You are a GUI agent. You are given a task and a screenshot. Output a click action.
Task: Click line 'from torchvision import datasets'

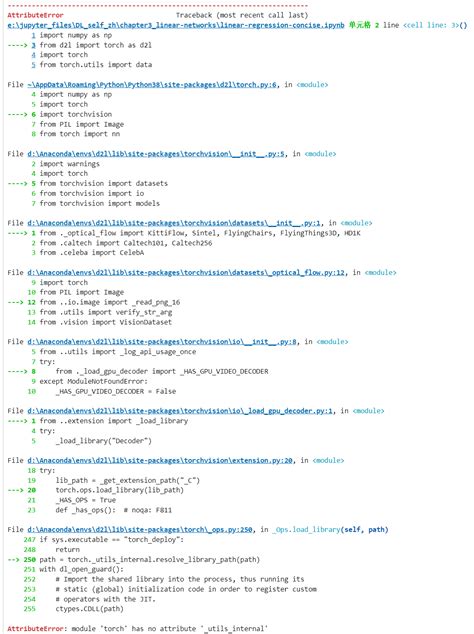(104, 184)
